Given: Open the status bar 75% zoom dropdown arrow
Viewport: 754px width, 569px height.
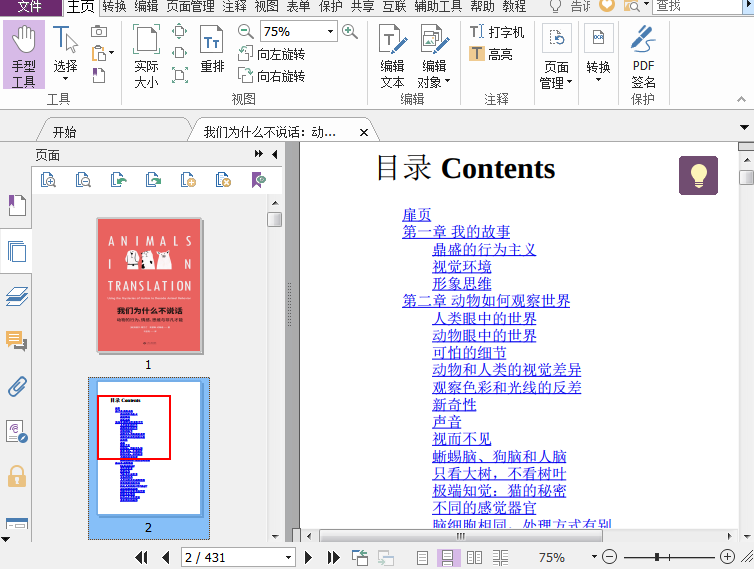Looking at the screenshot, I should (594, 557).
